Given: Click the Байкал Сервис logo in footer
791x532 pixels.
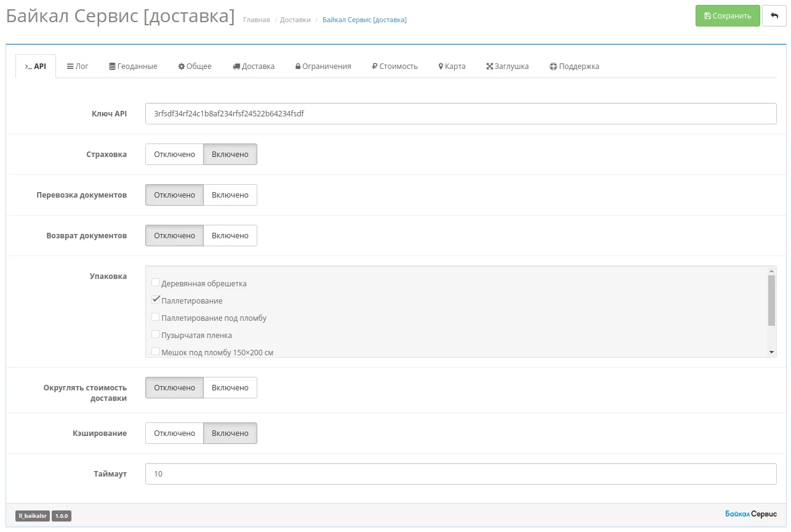Looking at the screenshot, I should [x=751, y=514].
